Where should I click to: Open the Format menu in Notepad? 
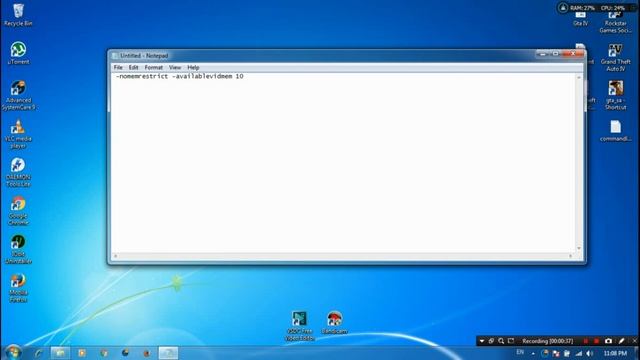[x=153, y=67]
